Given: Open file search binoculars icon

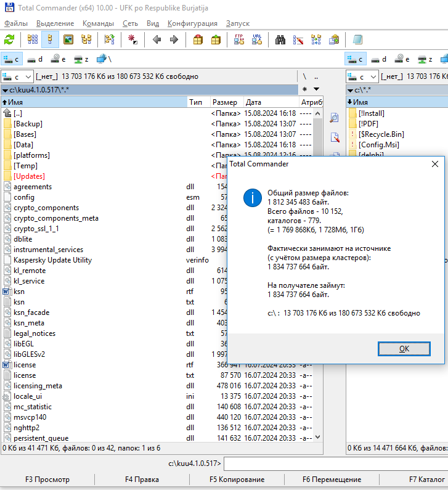Looking at the screenshot, I should (280, 40).
